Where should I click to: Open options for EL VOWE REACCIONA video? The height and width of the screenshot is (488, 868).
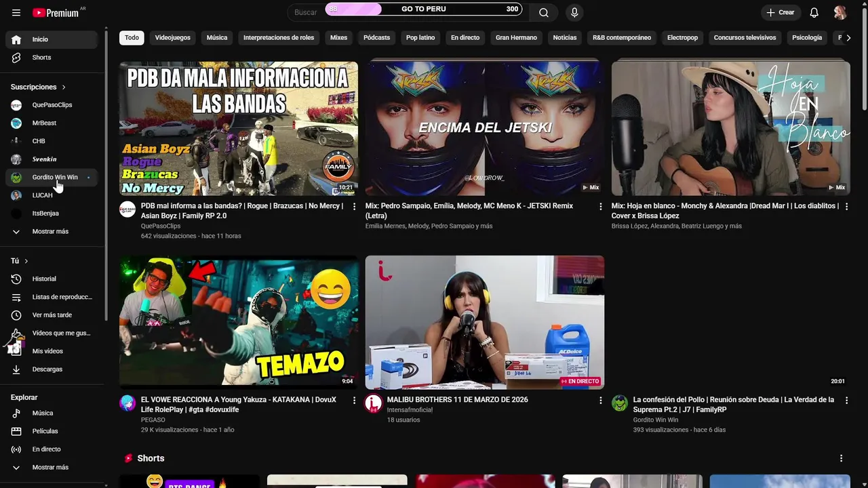(x=354, y=401)
